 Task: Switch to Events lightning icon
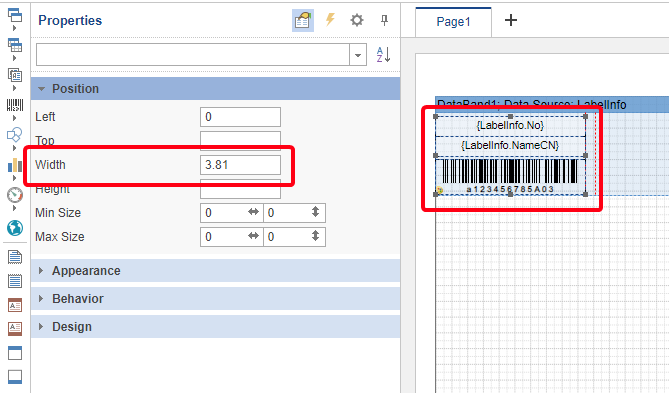(x=330, y=20)
